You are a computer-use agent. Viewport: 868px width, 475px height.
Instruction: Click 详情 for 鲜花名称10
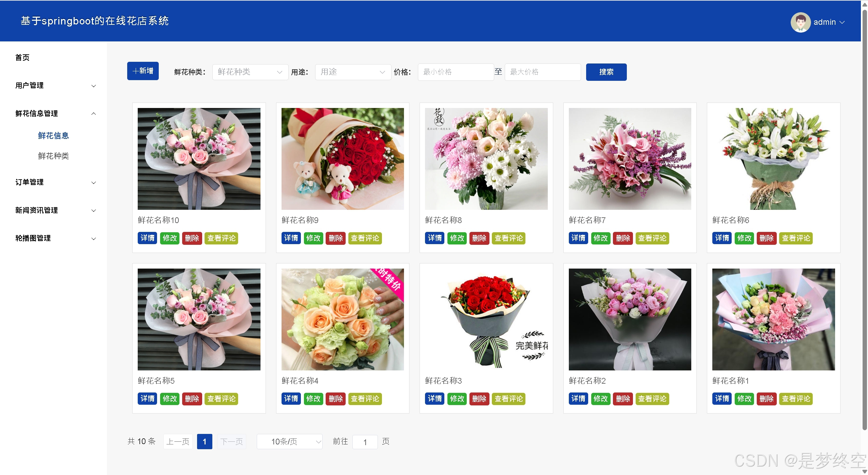tap(147, 238)
